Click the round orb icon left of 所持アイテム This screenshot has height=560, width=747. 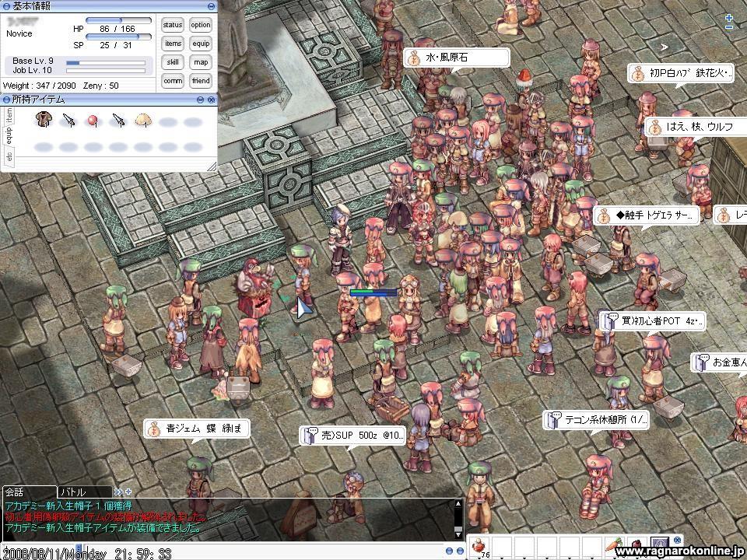point(6,100)
